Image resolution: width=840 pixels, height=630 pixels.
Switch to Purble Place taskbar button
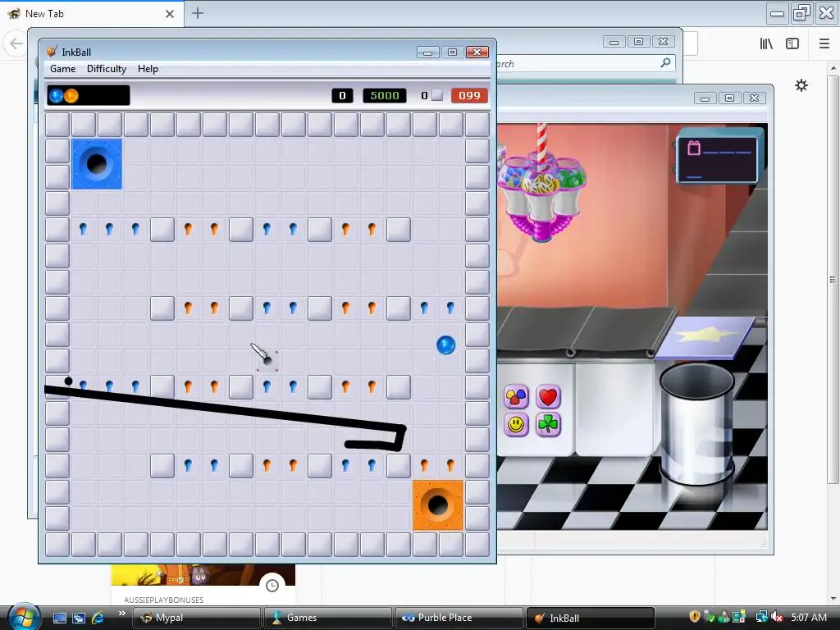tap(459, 618)
